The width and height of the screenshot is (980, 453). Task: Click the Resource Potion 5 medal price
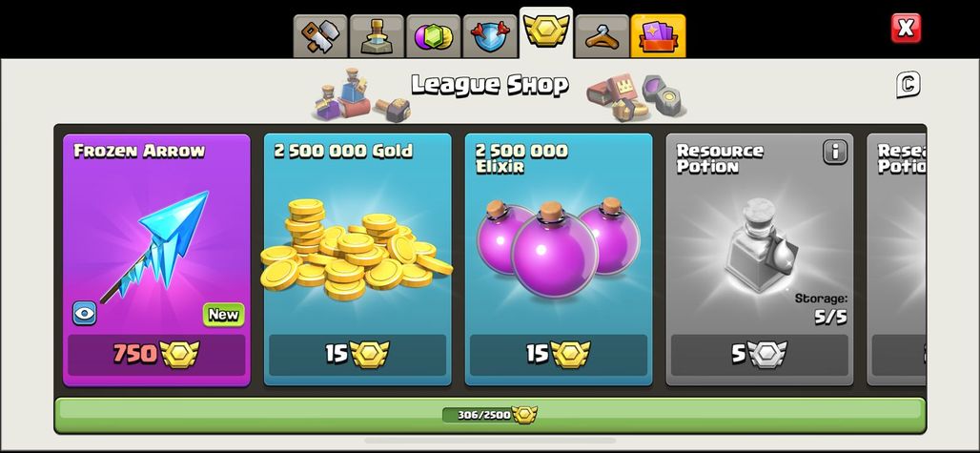[760, 354]
